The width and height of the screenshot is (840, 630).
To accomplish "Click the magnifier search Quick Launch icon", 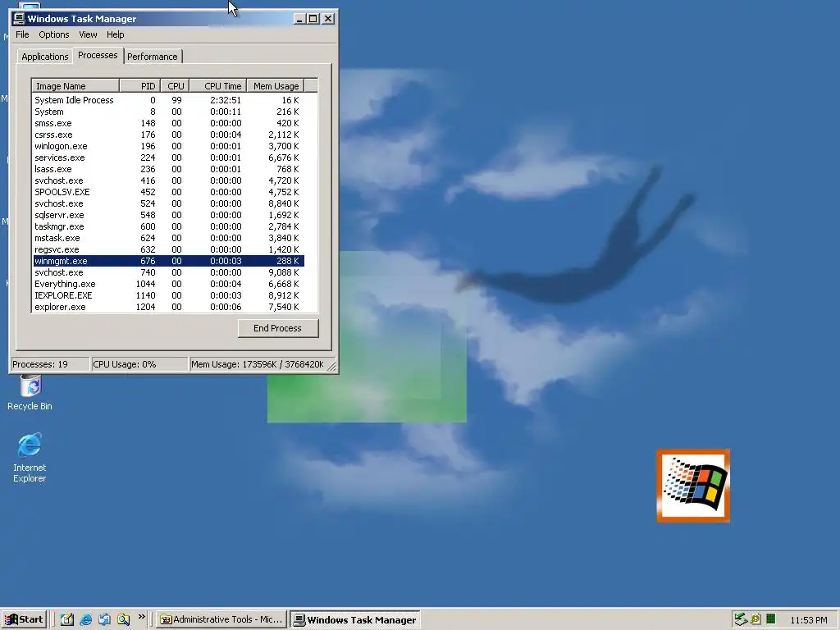I will (123, 620).
